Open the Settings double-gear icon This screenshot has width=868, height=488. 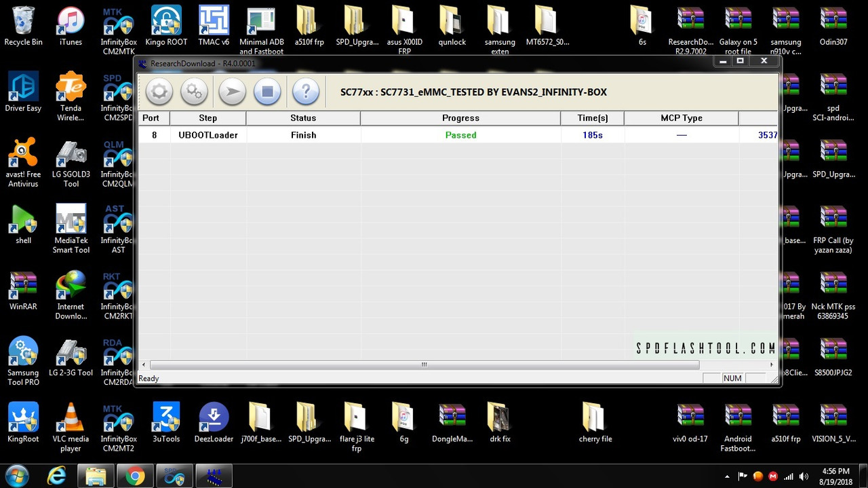194,92
